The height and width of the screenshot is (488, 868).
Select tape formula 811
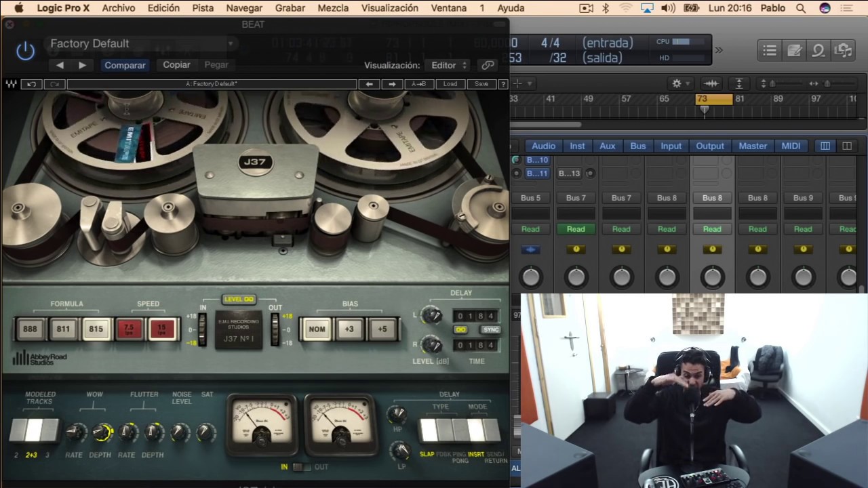coord(63,329)
